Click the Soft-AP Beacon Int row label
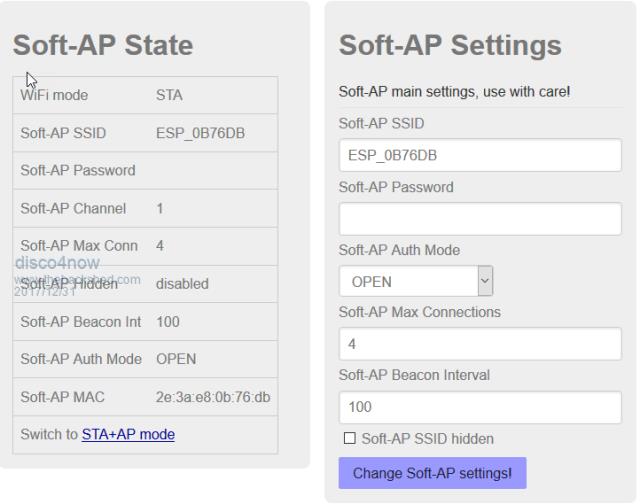 pyautogui.click(x=81, y=322)
